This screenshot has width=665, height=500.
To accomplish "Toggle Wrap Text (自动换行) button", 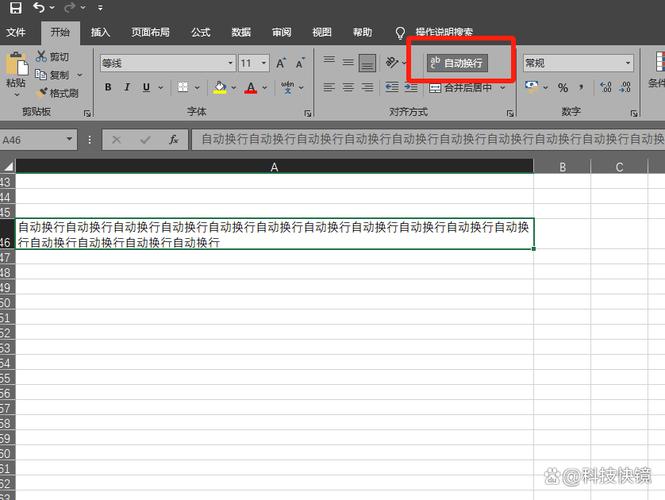I will 456,63.
